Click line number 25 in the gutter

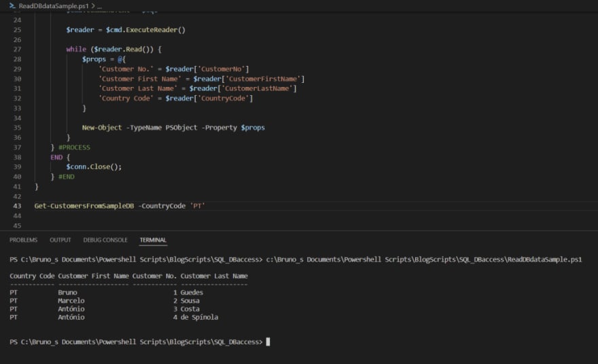(x=17, y=30)
